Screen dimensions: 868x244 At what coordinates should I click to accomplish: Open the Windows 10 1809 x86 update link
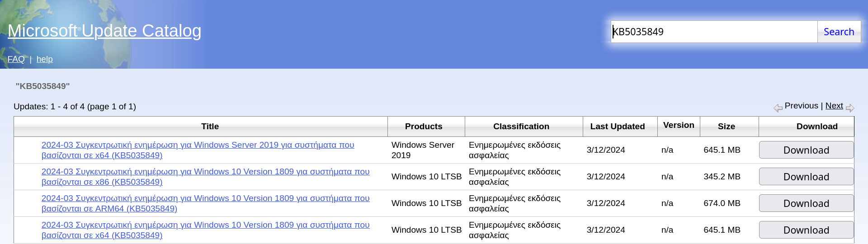tap(206, 177)
